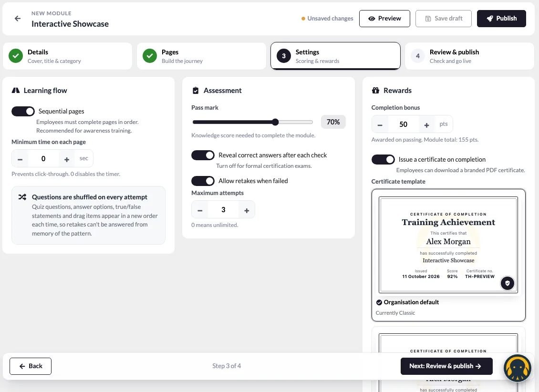Toggle Issue a certificate on completion

(383, 160)
